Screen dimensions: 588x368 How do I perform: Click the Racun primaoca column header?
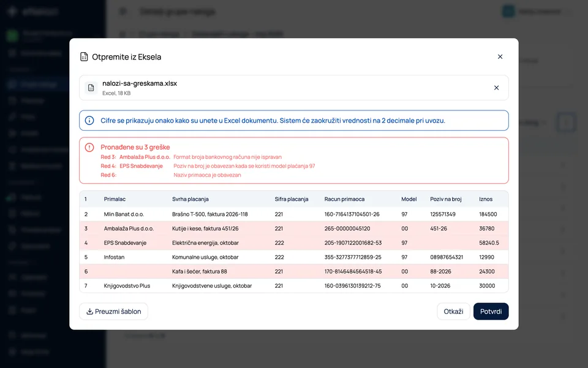(344, 199)
